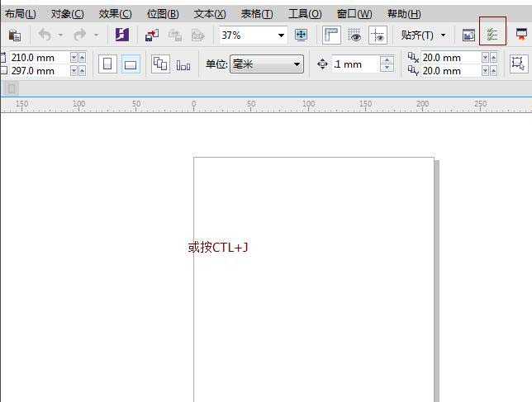The image size is (532, 402).
Task: Click the Import icon
Action: click(x=152, y=35)
